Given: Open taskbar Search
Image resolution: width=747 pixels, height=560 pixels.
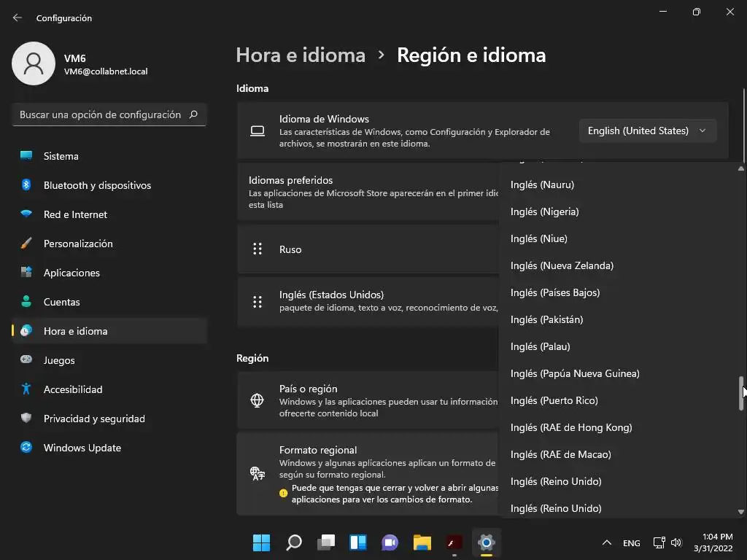Looking at the screenshot, I should [293, 542].
